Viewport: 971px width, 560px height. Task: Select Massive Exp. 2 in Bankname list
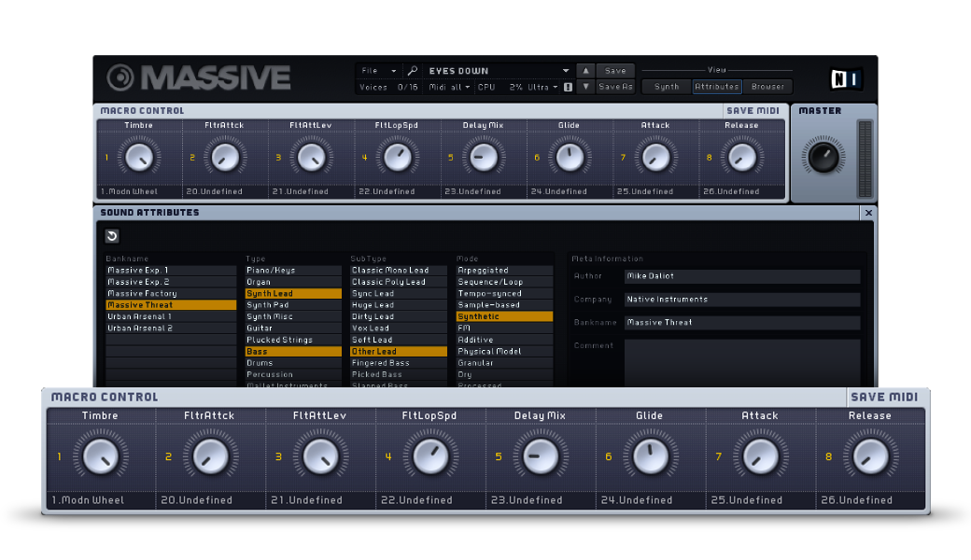coord(171,282)
